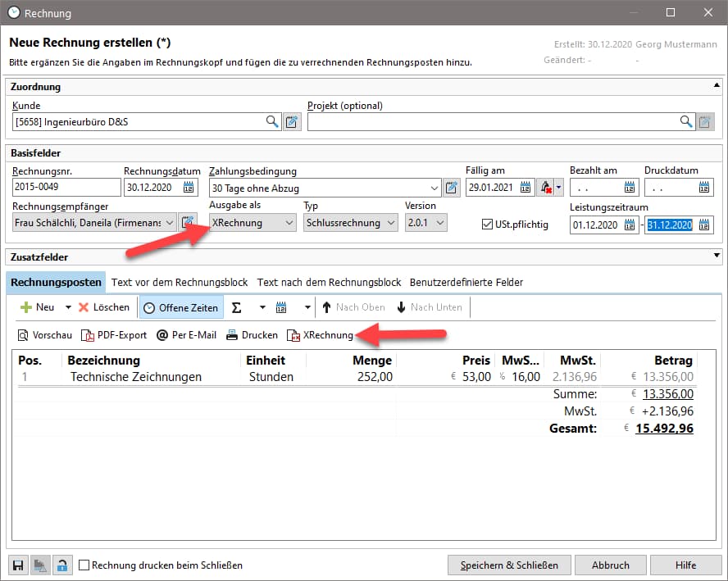This screenshot has width=728, height=581.
Task: Click MwSt amount +2.136,96
Action: [x=667, y=411]
